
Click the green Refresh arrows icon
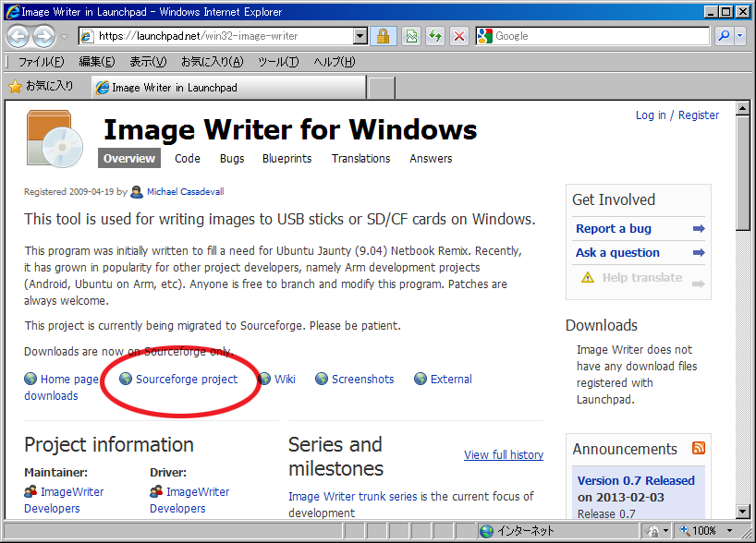click(x=435, y=36)
